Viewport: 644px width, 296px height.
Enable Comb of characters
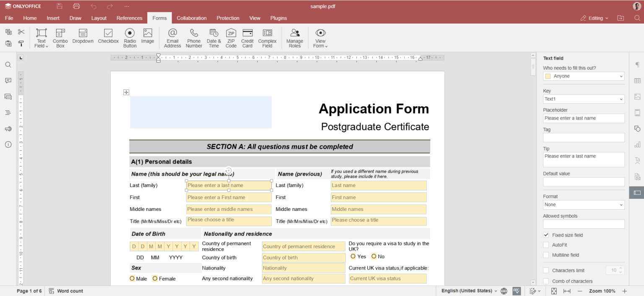(546, 281)
